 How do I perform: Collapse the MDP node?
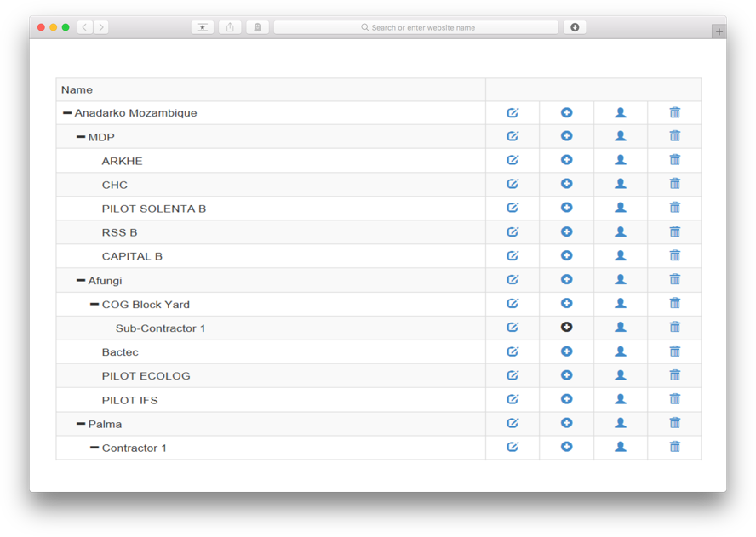[81, 137]
